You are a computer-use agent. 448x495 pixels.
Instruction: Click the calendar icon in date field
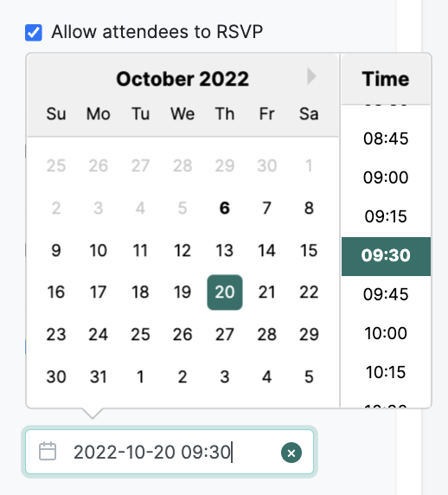[x=48, y=452]
